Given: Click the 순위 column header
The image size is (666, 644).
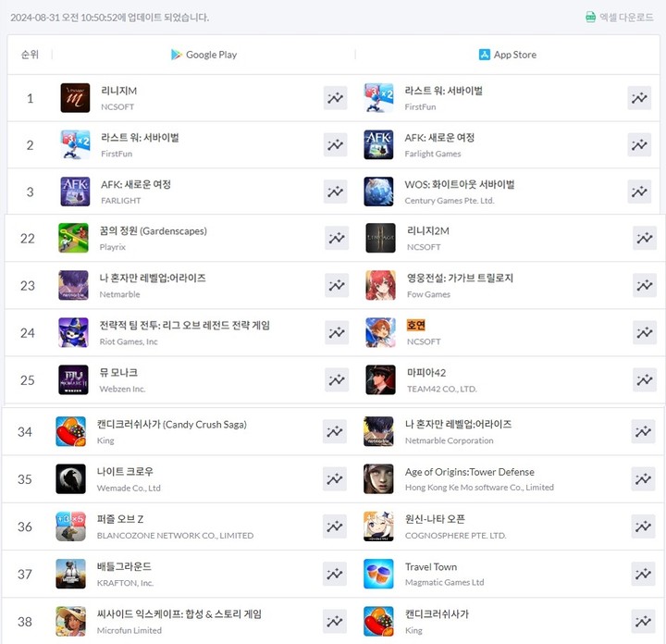Looking at the screenshot, I should pos(30,55).
